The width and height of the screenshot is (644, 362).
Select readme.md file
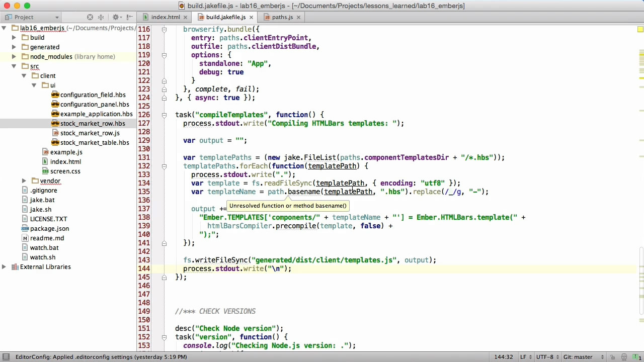coord(47,238)
